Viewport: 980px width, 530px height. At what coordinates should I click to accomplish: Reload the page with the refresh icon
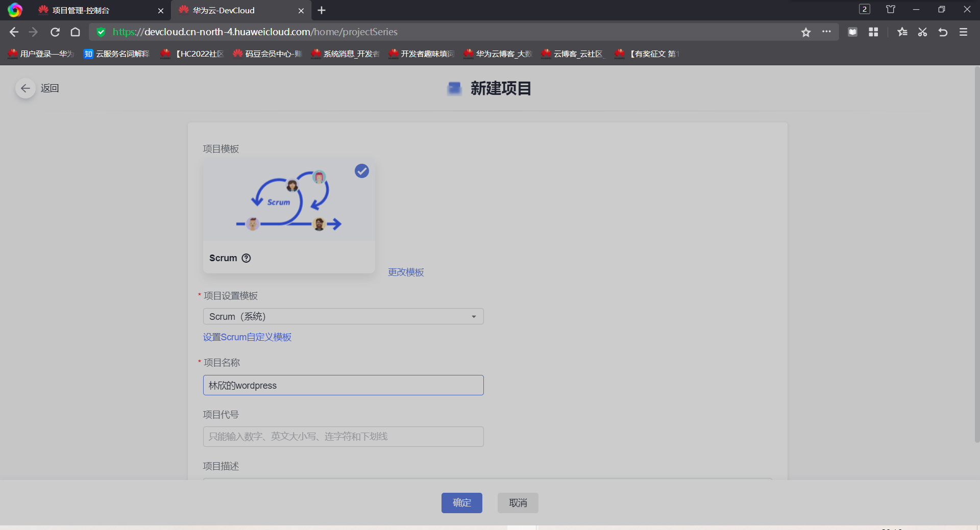[x=55, y=32]
